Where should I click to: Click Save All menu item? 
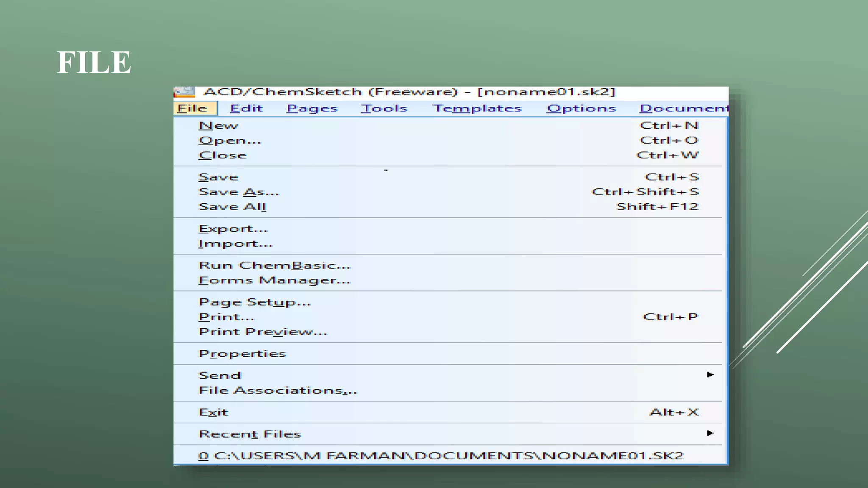pos(233,207)
